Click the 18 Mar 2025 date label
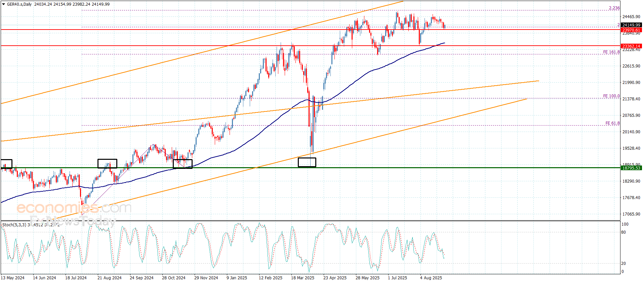 303,278
